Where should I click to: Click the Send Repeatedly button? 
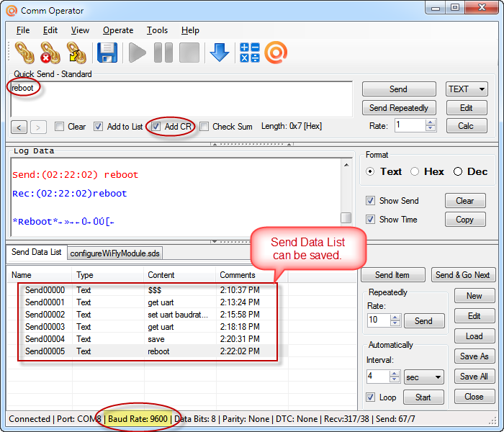pyautogui.click(x=399, y=108)
